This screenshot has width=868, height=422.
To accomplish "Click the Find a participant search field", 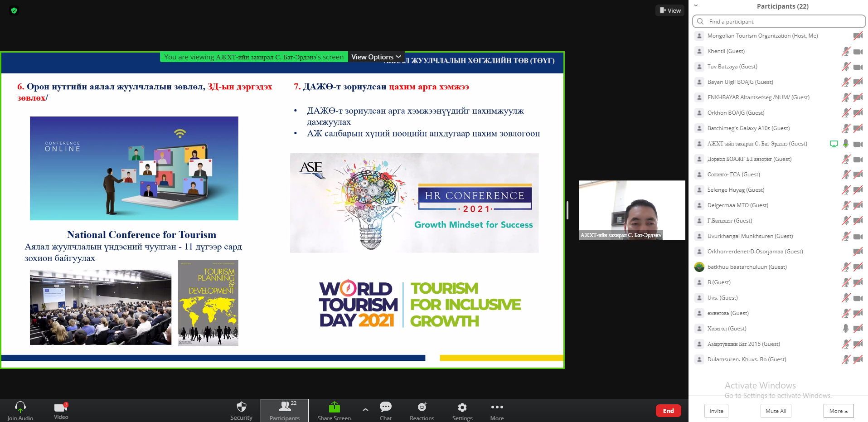I will pos(780,21).
